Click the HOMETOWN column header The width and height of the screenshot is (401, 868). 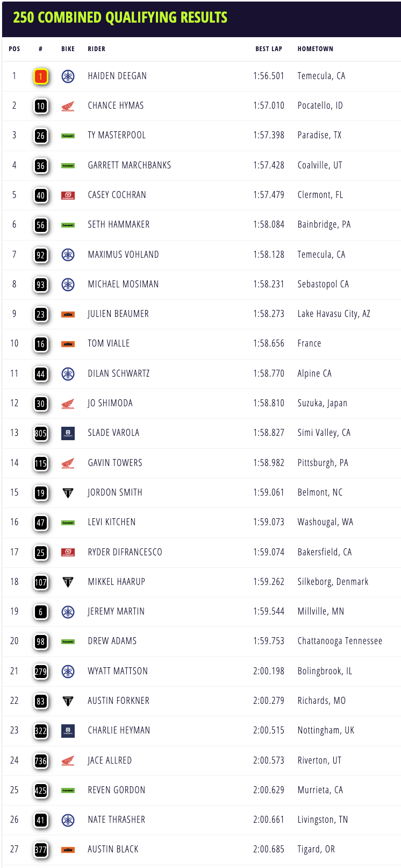[x=316, y=49]
